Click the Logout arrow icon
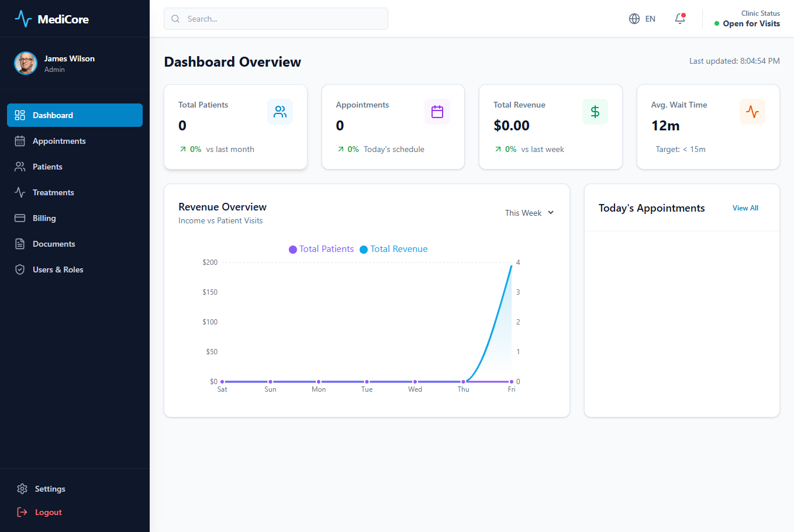Screen dimensions: 794x532 point(22,512)
